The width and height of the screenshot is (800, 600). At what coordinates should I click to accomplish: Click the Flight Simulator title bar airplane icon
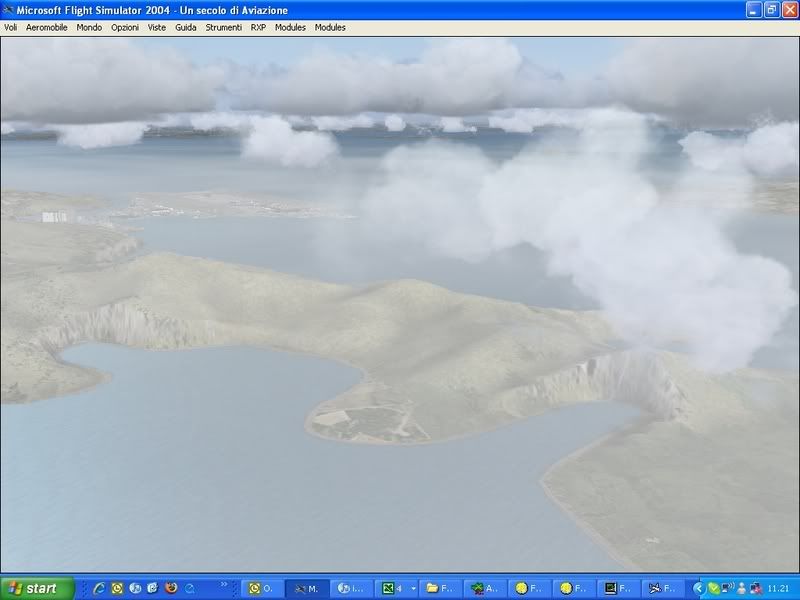(x=8, y=10)
